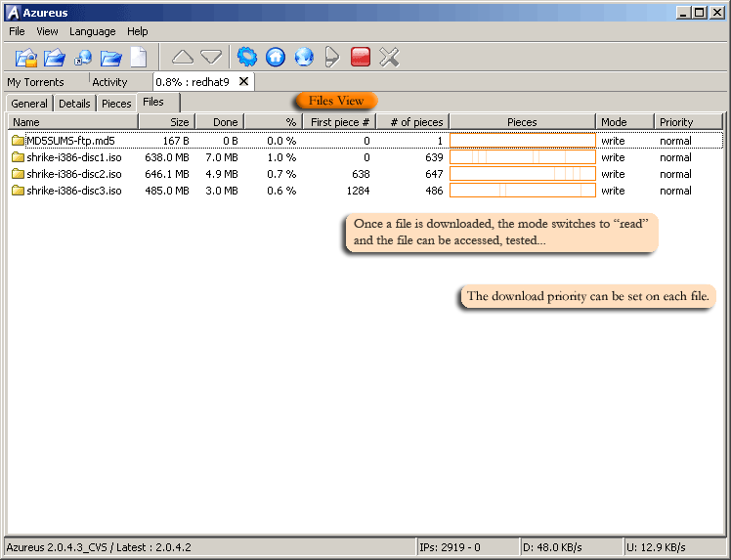
Task: Click the blue home circle icon
Action: (276, 57)
